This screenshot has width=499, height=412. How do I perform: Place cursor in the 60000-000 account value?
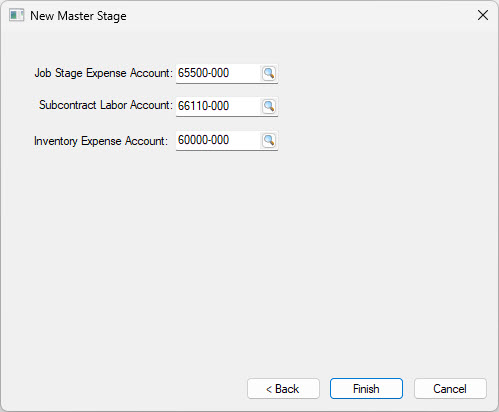point(203,140)
